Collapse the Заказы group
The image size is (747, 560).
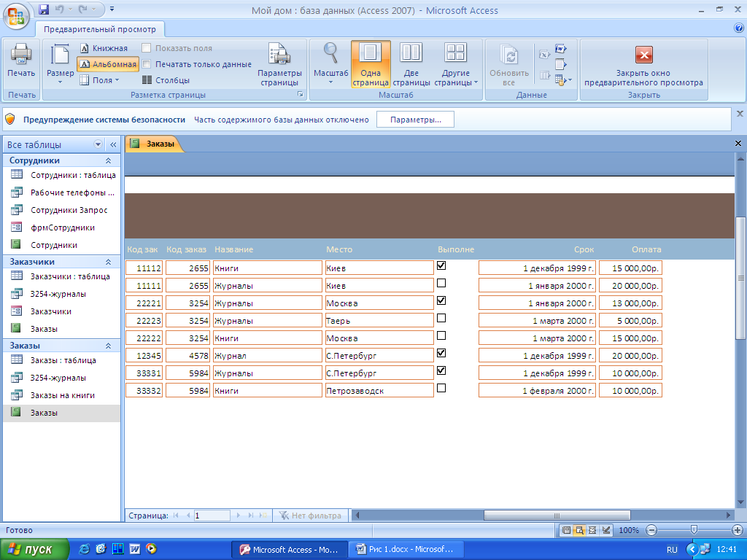[x=108, y=346]
